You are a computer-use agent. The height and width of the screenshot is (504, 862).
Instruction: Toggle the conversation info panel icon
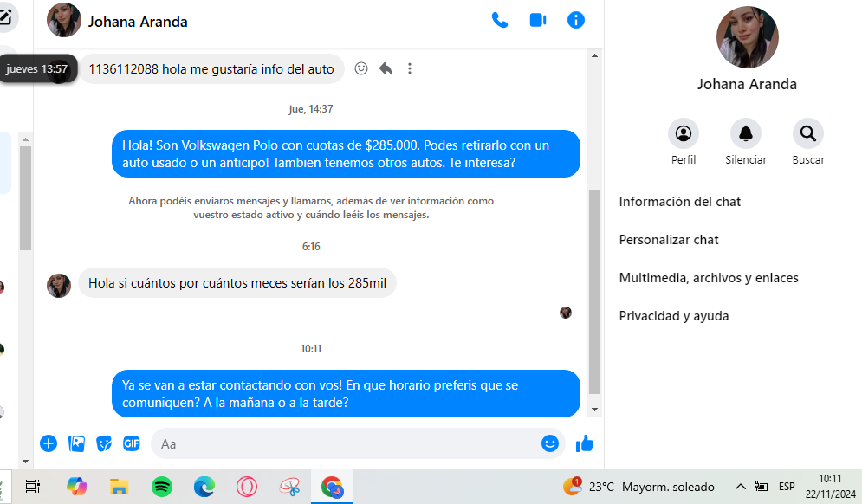[575, 20]
